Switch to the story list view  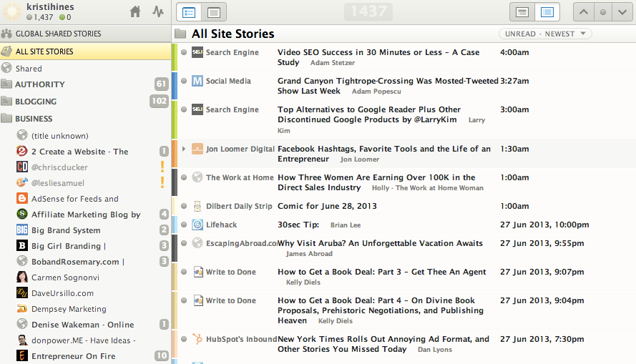click(189, 12)
